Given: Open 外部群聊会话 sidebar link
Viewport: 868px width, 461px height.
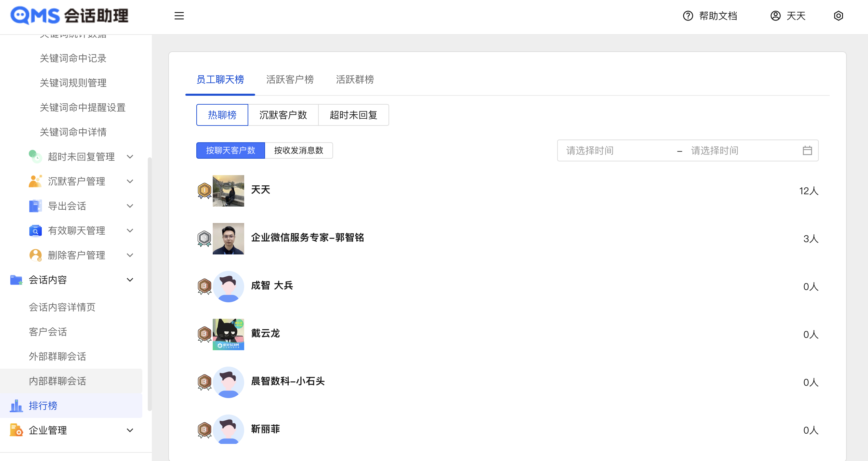Looking at the screenshot, I should [x=57, y=356].
